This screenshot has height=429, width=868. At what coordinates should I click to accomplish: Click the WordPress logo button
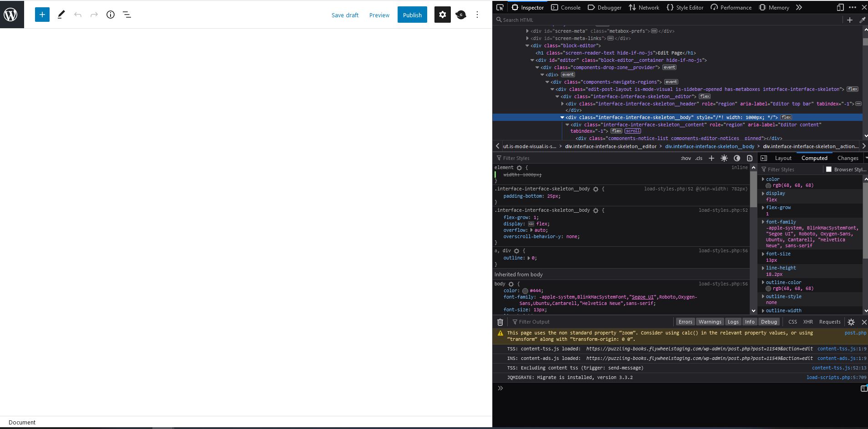pos(12,15)
